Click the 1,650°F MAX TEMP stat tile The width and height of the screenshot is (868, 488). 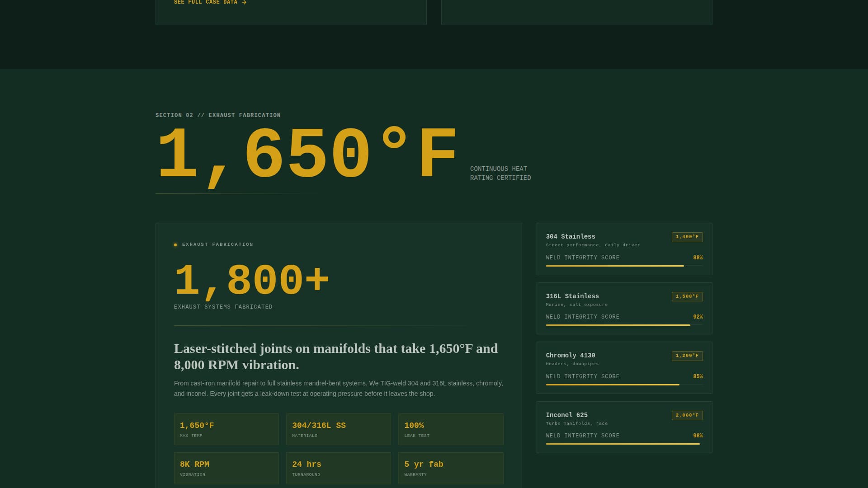tap(226, 429)
